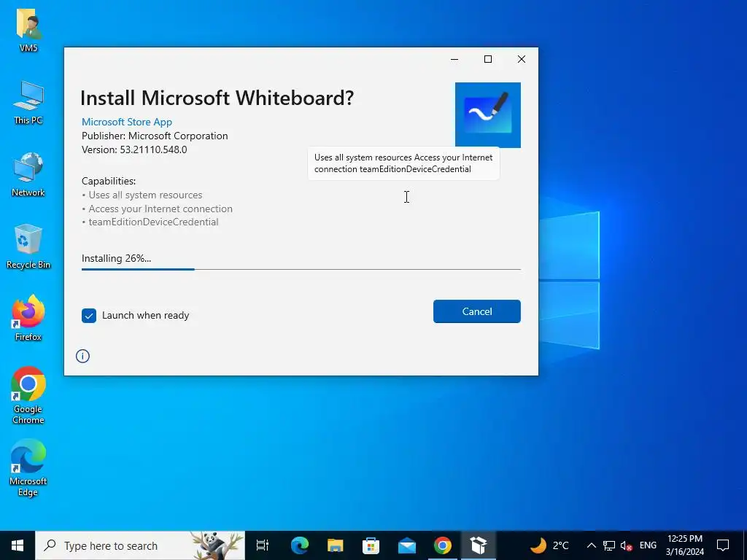Minimize the installer window
The image size is (747, 560).
(454, 59)
